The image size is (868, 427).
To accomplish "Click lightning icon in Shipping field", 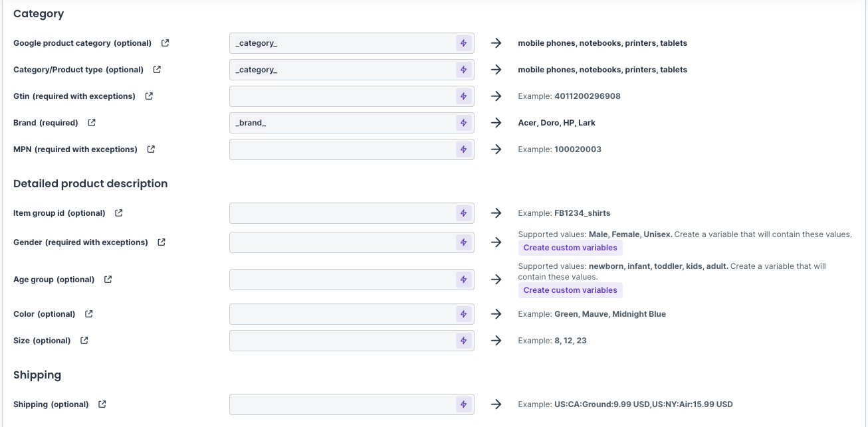I will [x=463, y=404].
